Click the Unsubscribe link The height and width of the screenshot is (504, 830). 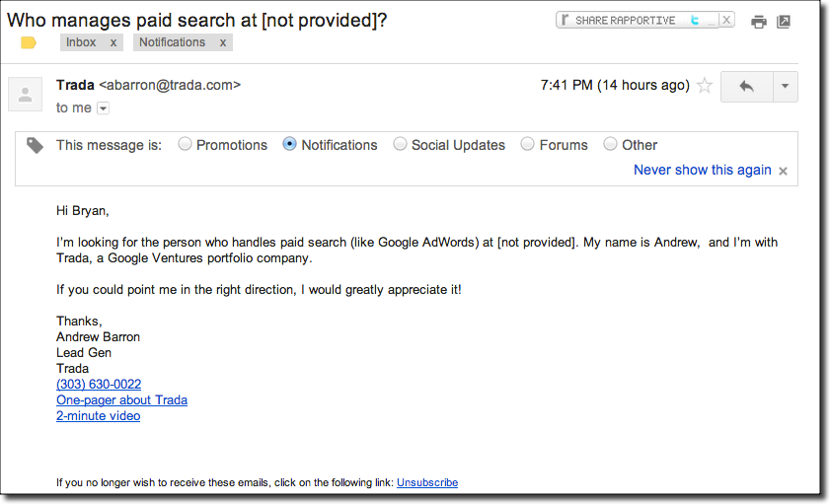click(x=426, y=482)
